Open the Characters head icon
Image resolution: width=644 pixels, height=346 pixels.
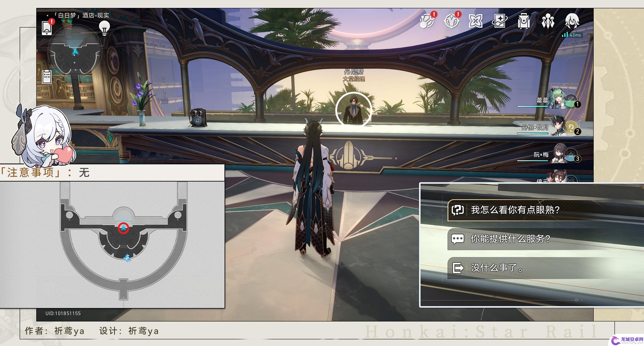click(x=572, y=21)
